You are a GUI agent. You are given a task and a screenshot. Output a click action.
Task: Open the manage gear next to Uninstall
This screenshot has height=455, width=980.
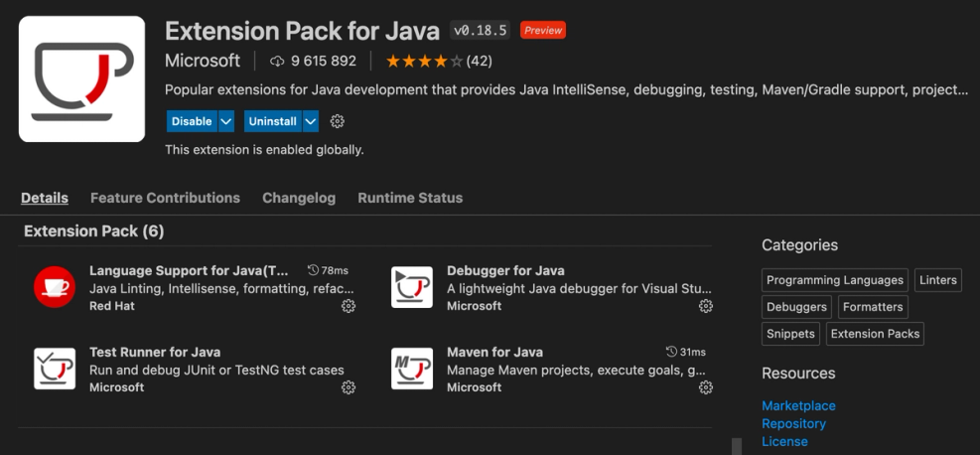338,121
